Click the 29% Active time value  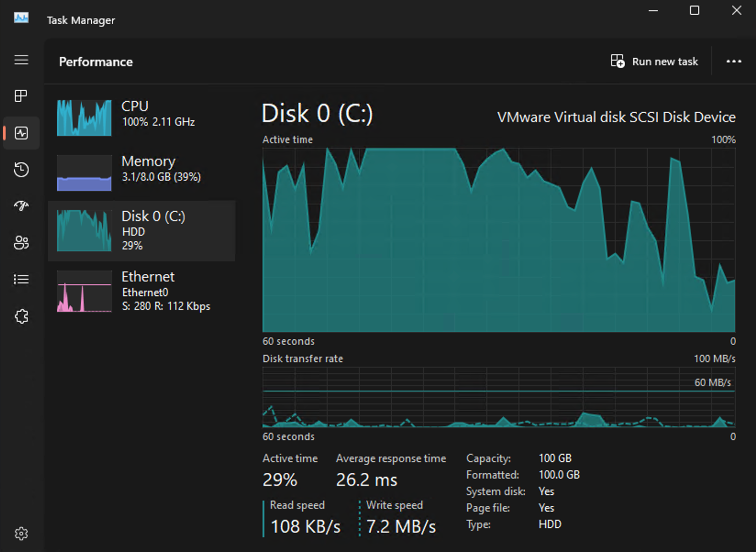[x=280, y=480]
